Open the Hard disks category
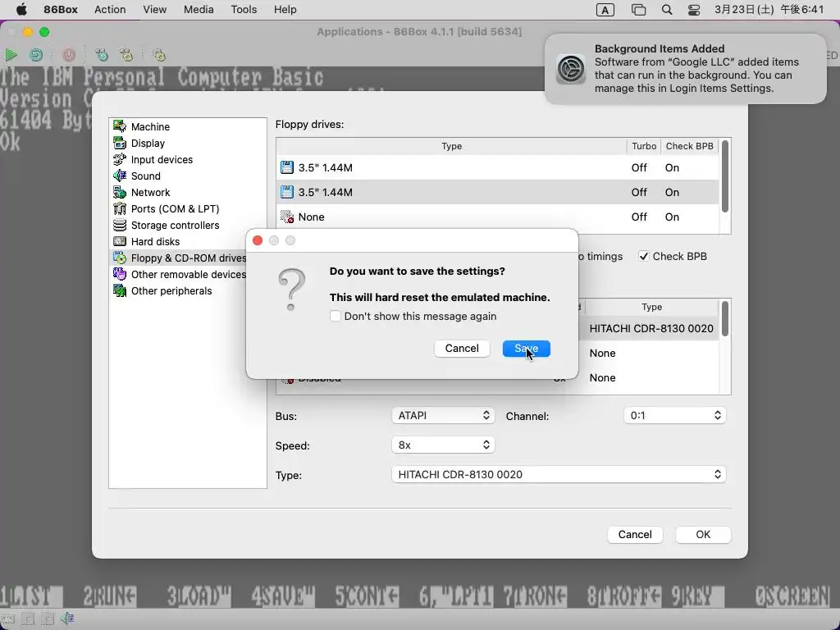The width and height of the screenshot is (840, 630). pos(188,242)
